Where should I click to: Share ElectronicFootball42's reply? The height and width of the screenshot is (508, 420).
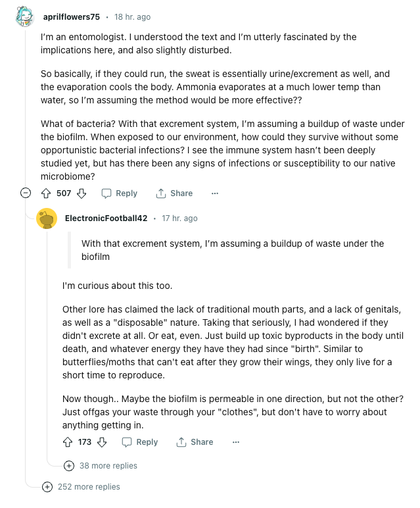(195, 442)
